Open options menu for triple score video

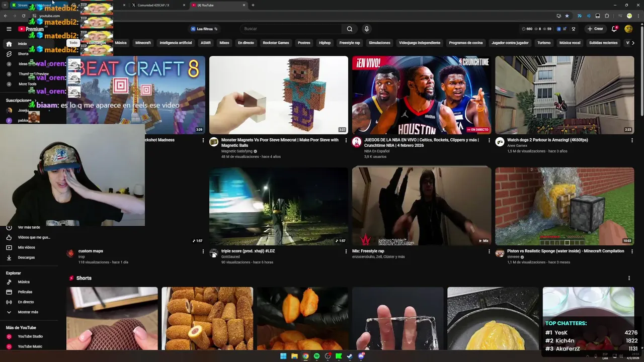(x=346, y=251)
